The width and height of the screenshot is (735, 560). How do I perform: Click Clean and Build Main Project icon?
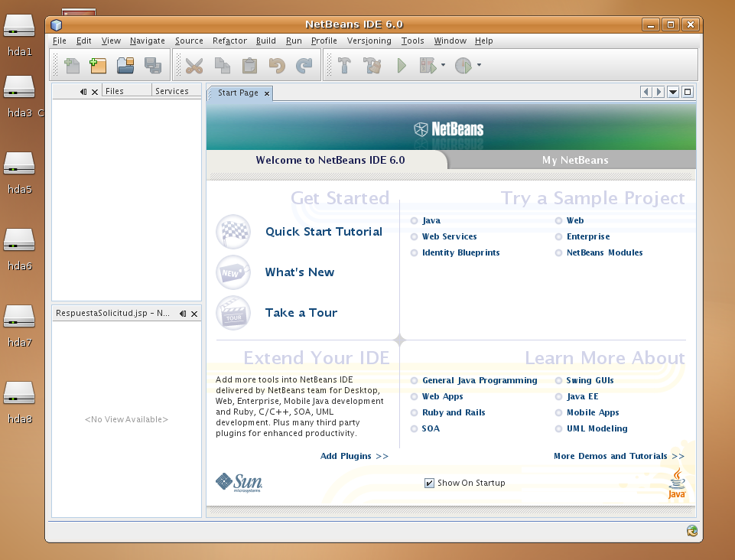pos(372,65)
